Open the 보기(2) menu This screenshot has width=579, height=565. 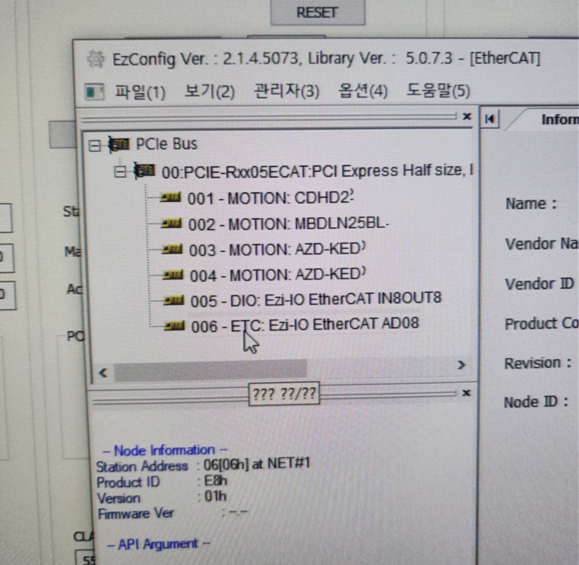click(210, 91)
